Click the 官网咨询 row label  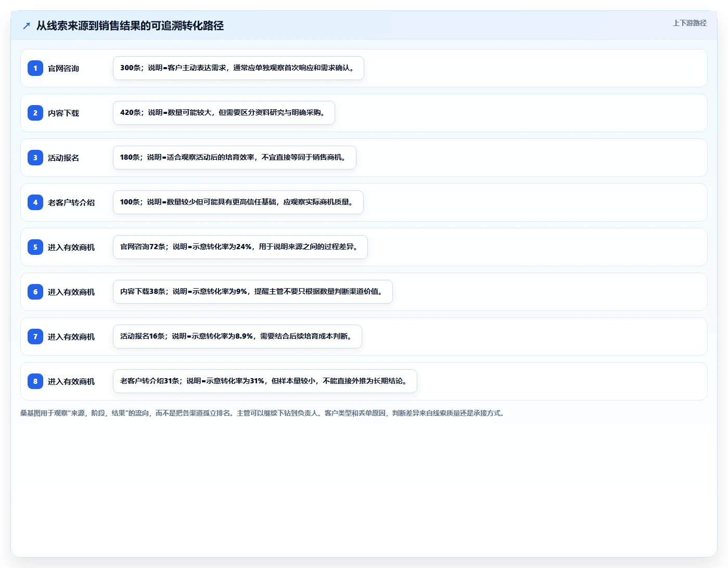point(63,68)
